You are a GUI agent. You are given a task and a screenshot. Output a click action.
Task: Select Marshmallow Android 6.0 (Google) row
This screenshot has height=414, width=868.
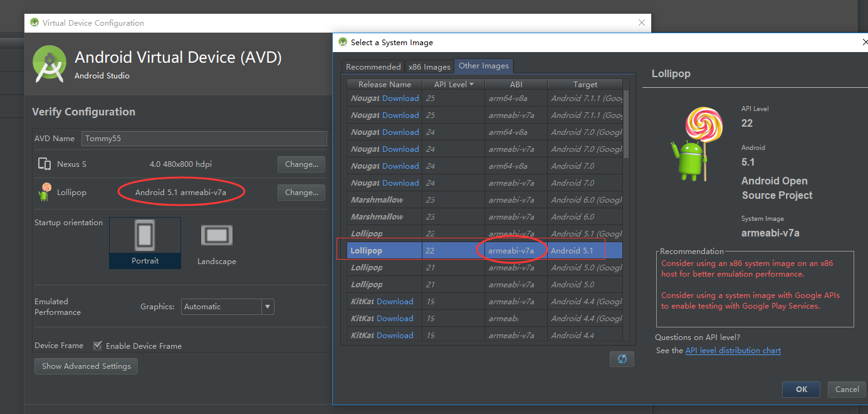[x=485, y=200]
